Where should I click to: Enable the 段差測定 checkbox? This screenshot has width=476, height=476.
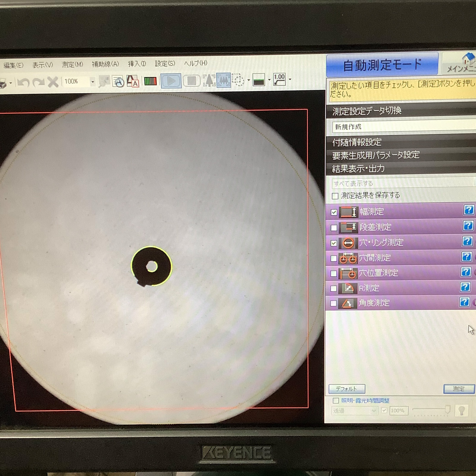(x=334, y=228)
